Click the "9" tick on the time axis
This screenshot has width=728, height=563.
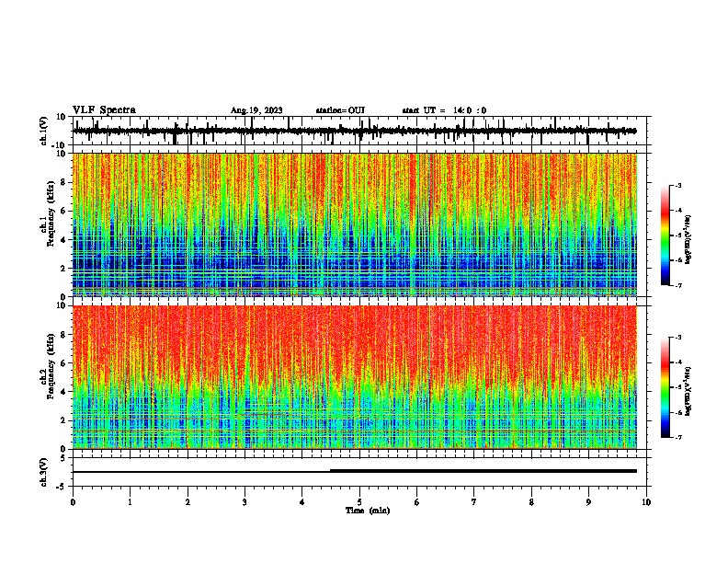pos(588,502)
